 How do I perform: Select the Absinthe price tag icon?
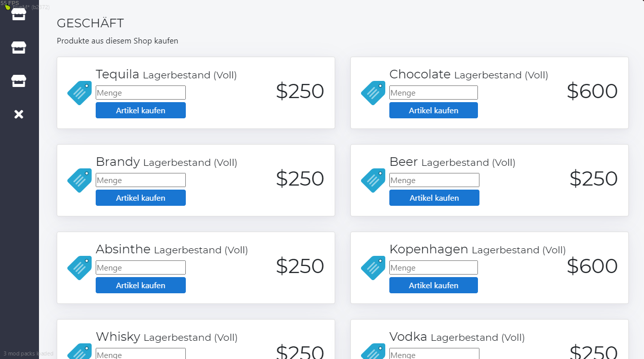79,268
